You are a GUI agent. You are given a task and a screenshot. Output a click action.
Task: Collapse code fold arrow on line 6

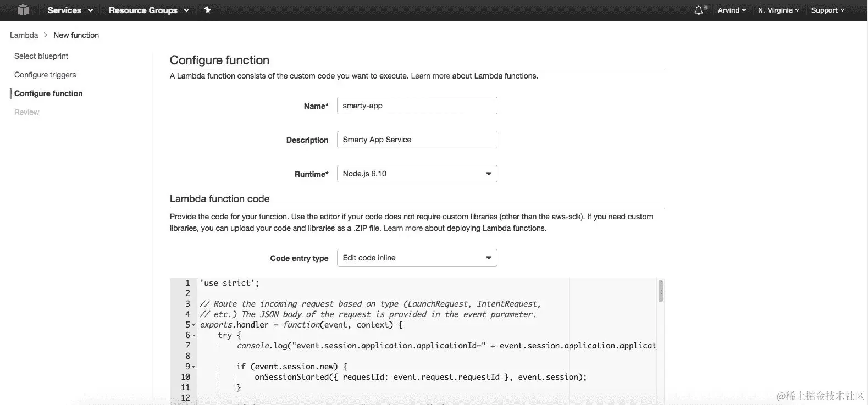point(193,336)
